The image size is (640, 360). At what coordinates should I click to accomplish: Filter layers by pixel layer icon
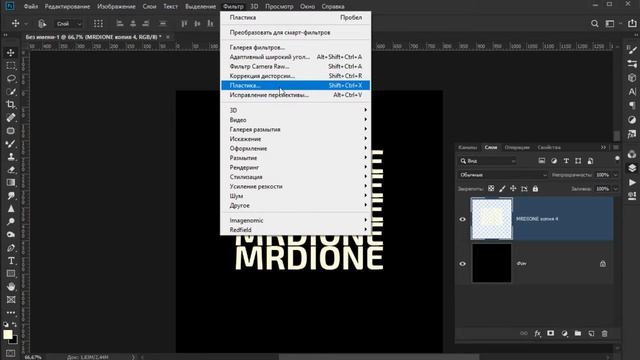[542, 161]
